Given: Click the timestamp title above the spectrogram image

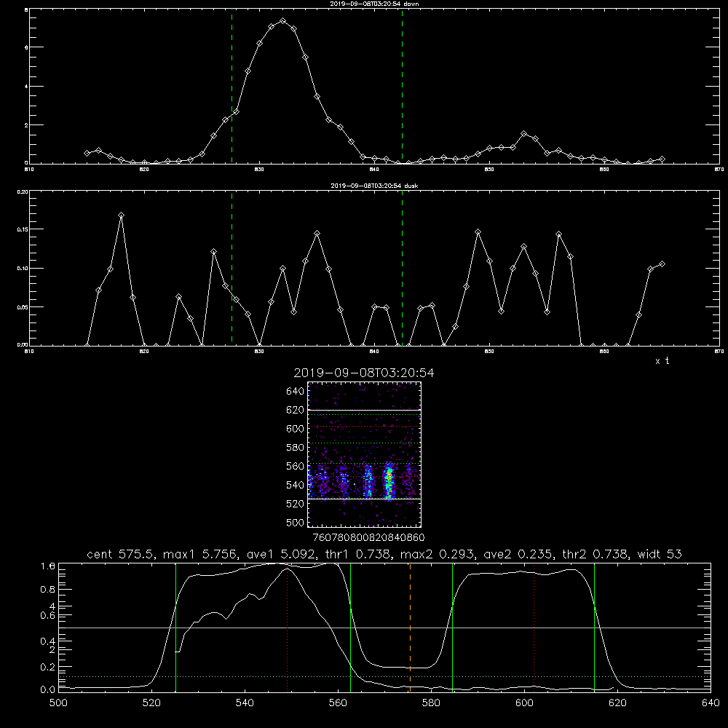Looking at the screenshot, I should [x=364, y=373].
